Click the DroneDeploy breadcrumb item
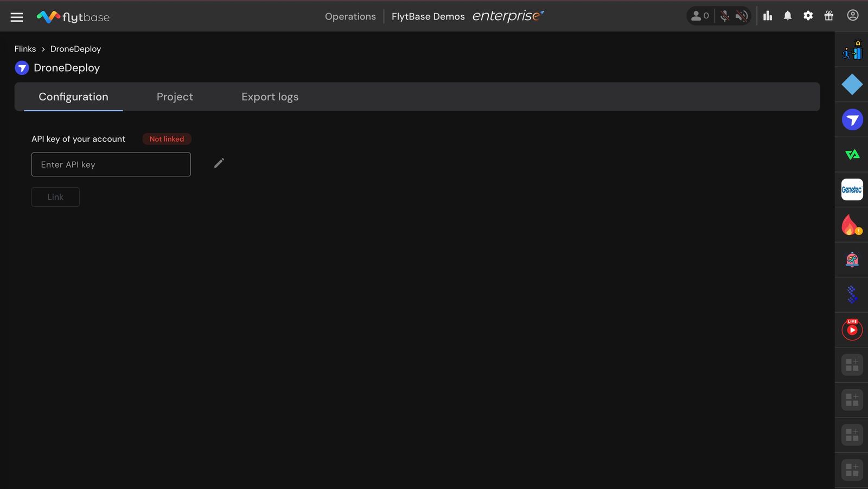 point(75,49)
